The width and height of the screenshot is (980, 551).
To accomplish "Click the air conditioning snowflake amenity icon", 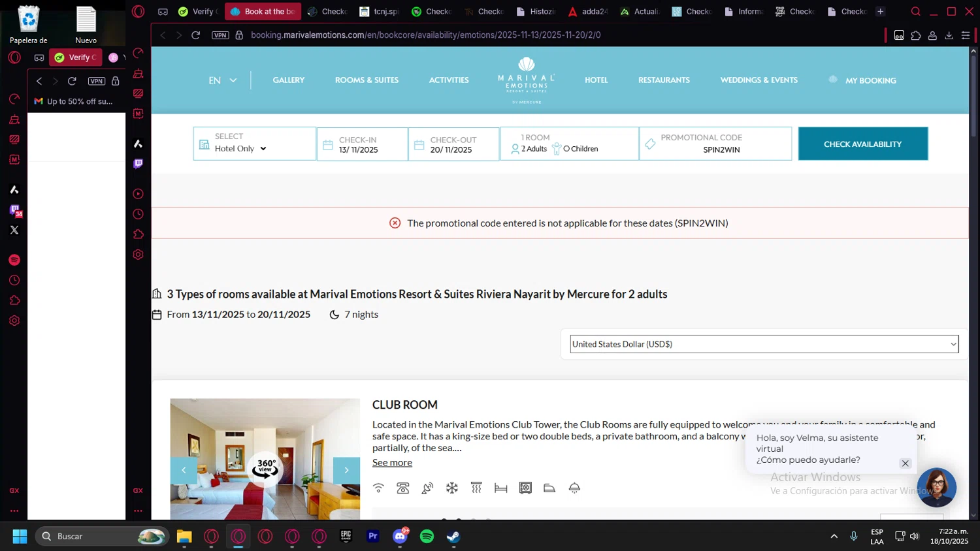I will pyautogui.click(x=452, y=488).
